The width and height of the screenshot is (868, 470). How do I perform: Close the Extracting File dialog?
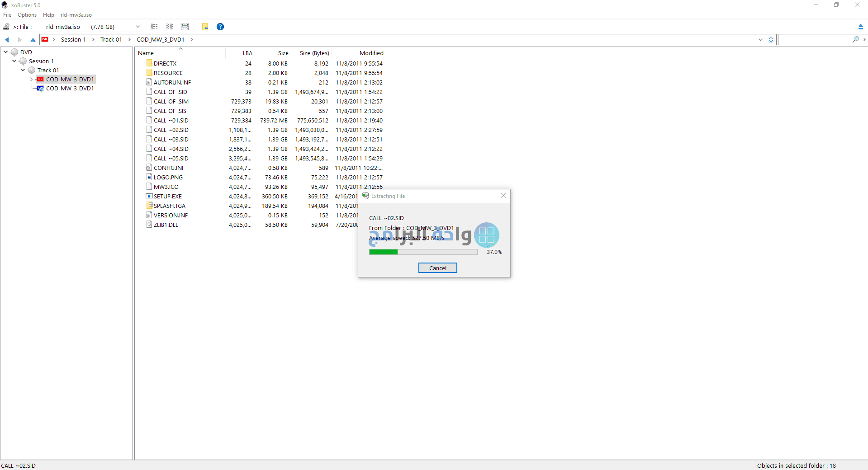(503, 196)
